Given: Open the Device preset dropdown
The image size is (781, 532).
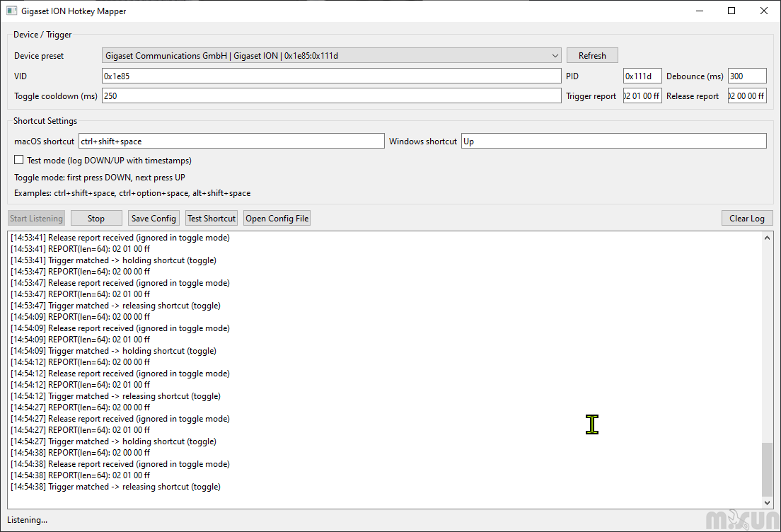Looking at the screenshot, I should [331, 56].
